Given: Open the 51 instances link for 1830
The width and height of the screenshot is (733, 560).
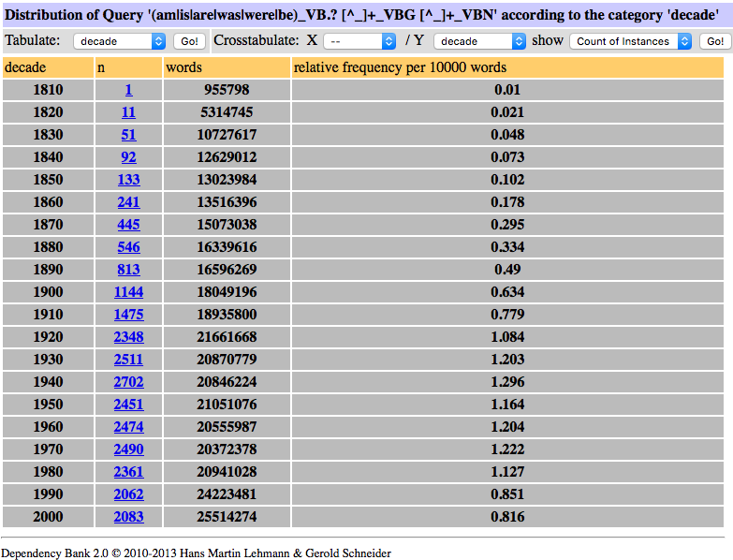Looking at the screenshot, I should pyautogui.click(x=128, y=135).
